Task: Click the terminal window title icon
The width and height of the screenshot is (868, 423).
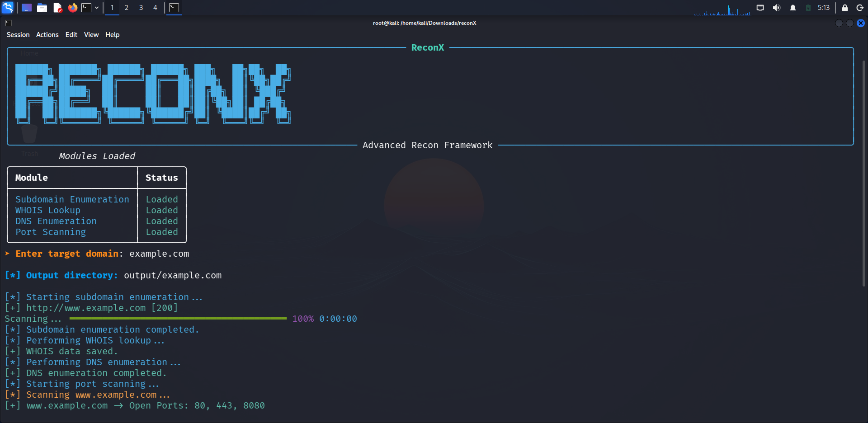Action: [x=9, y=23]
